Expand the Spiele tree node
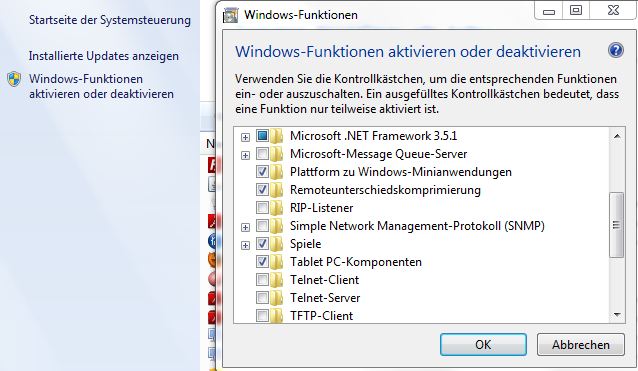 click(x=245, y=245)
